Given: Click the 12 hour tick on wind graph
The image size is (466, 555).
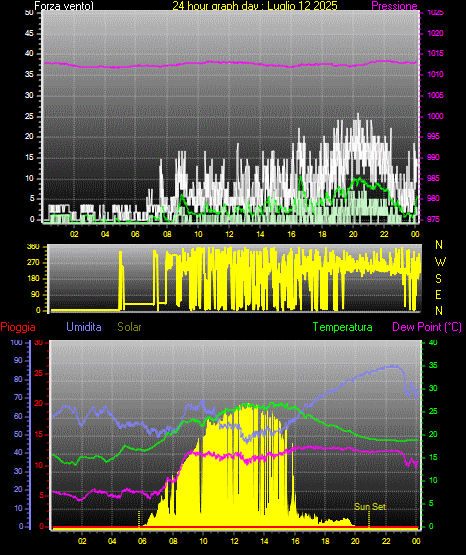Looking at the screenshot, I should 229,234.
